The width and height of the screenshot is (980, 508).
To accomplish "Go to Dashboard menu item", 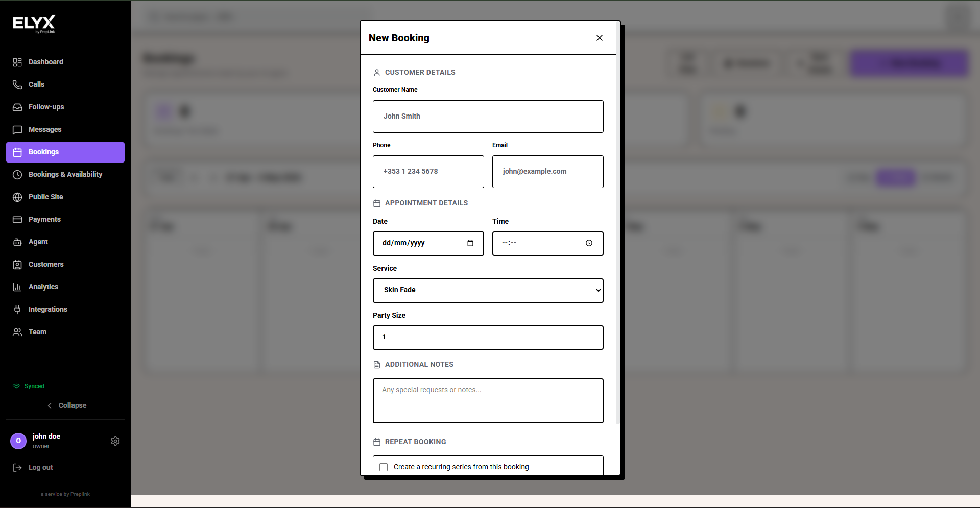I will point(65,62).
